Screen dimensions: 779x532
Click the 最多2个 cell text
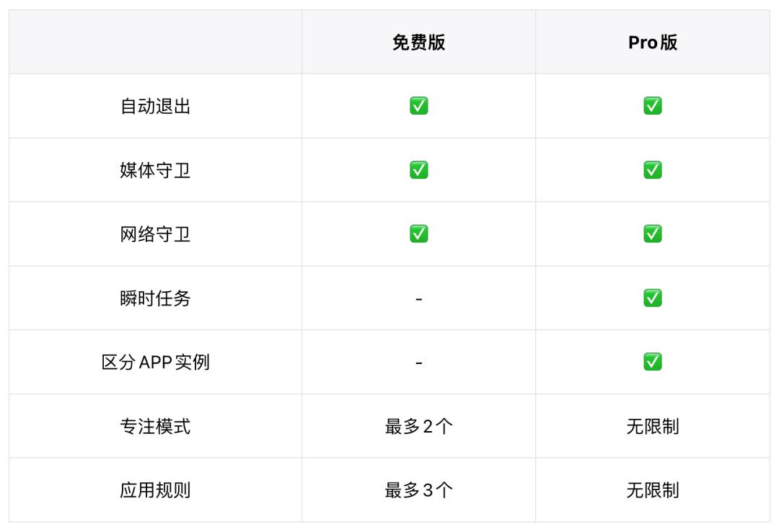pos(418,426)
